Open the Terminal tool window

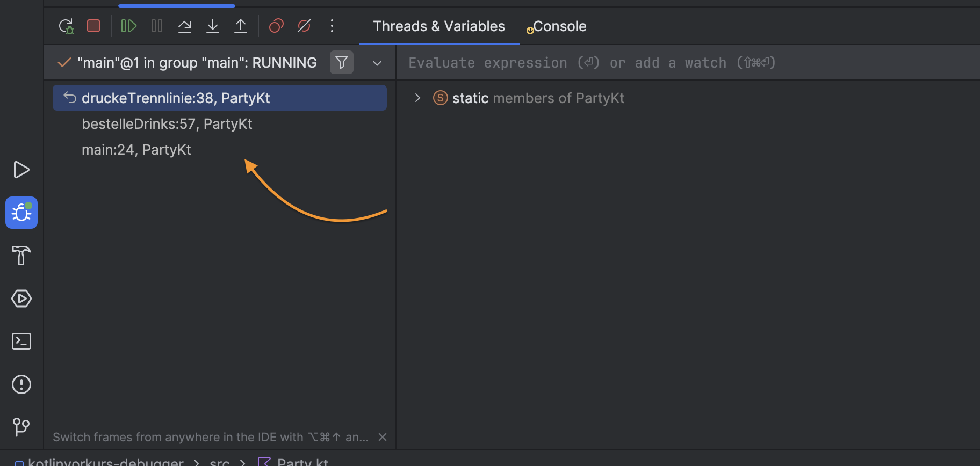click(x=21, y=341)
